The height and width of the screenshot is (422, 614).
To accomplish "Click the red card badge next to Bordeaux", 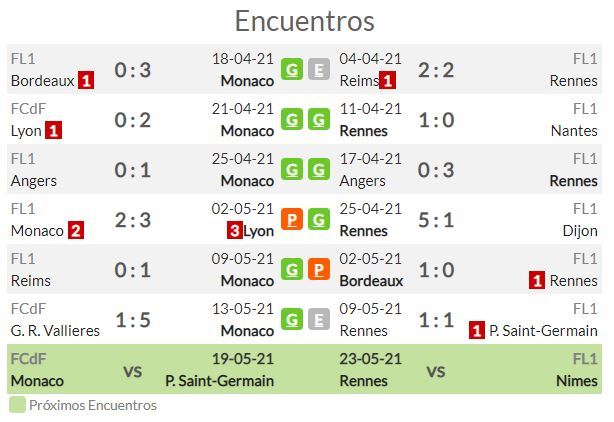I will [x=86, y=81].
